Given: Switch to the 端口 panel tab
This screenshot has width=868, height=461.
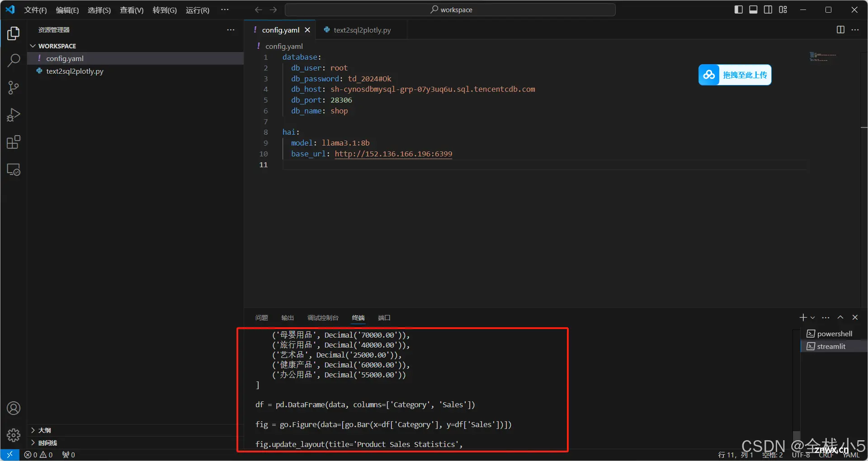Looking at the screenshot, I should [x=384, y=318].
